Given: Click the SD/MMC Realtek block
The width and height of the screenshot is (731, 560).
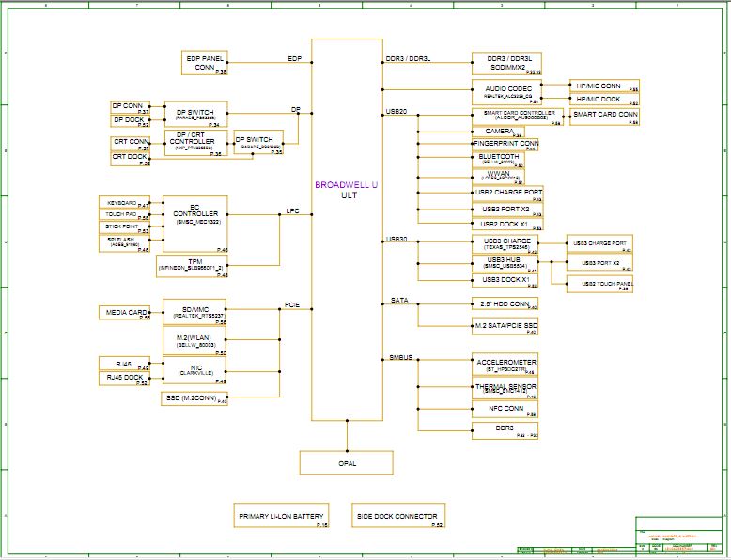Looking at the screenshot, I should click(x=194, y=313).
